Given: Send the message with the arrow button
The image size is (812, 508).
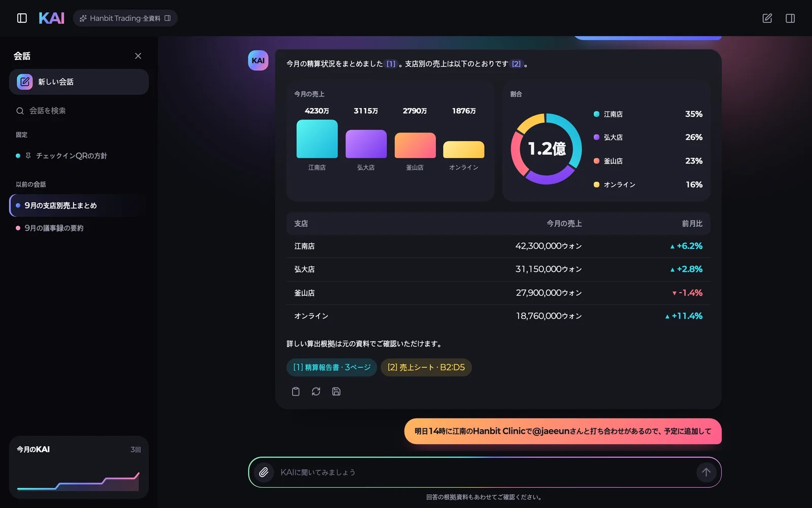Looking at the screenshot, I should point(706,472).
